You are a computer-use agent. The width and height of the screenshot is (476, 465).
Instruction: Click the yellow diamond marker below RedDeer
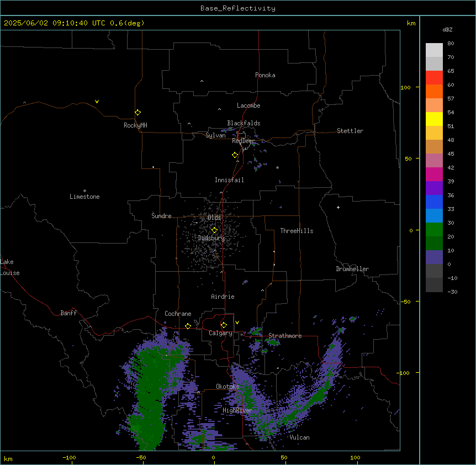[x=235, y=155]
